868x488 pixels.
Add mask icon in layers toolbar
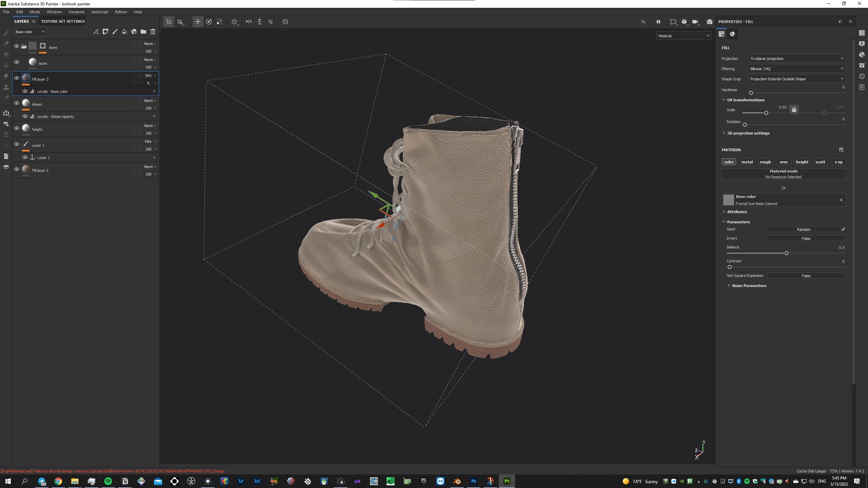pyautogui.click(x=105, y=32)
